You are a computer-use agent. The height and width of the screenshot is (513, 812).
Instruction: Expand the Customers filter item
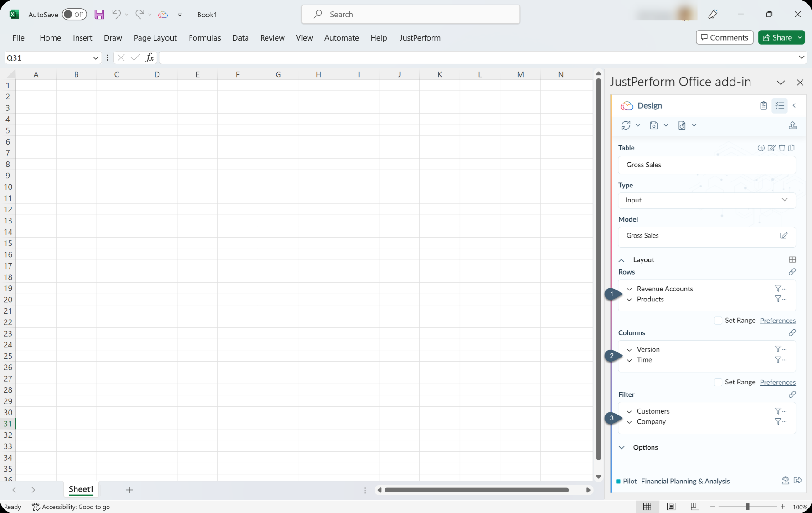point(629,411)
